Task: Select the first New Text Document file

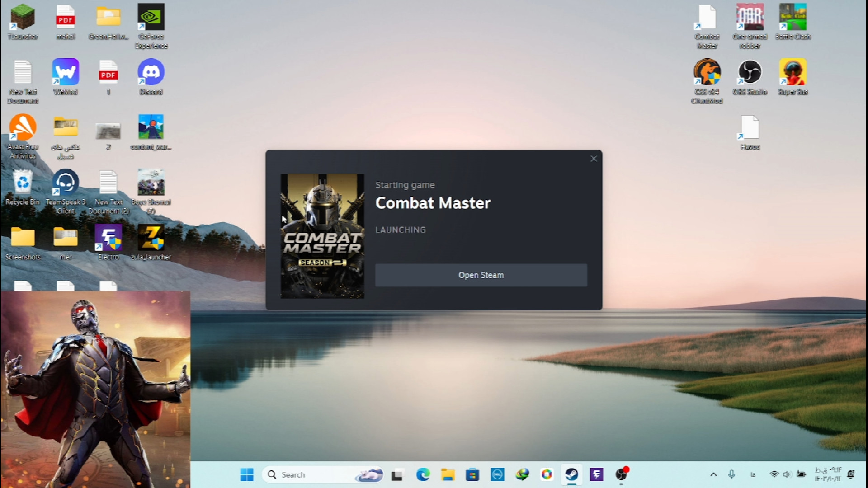Action: point(23,81)
